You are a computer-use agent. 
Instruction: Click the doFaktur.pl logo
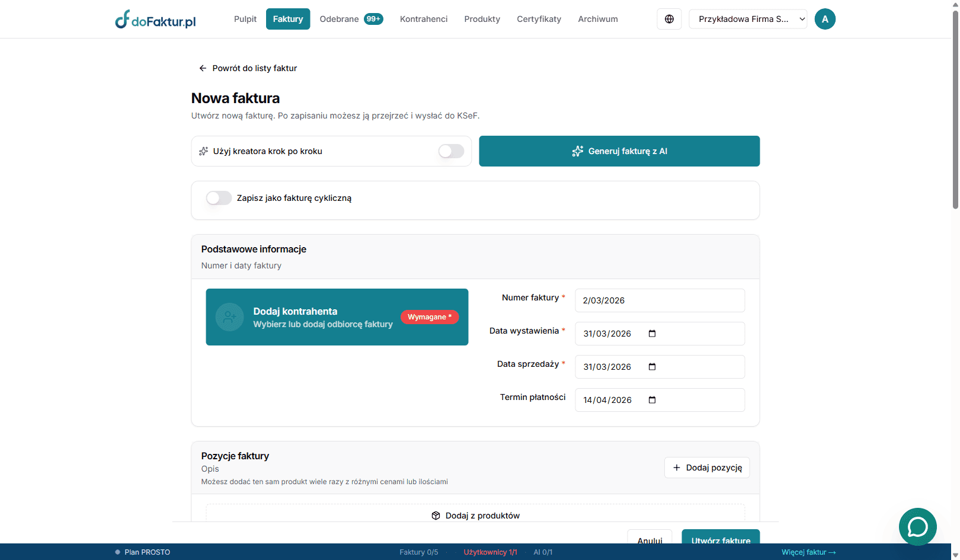click(x=155, y=20)
